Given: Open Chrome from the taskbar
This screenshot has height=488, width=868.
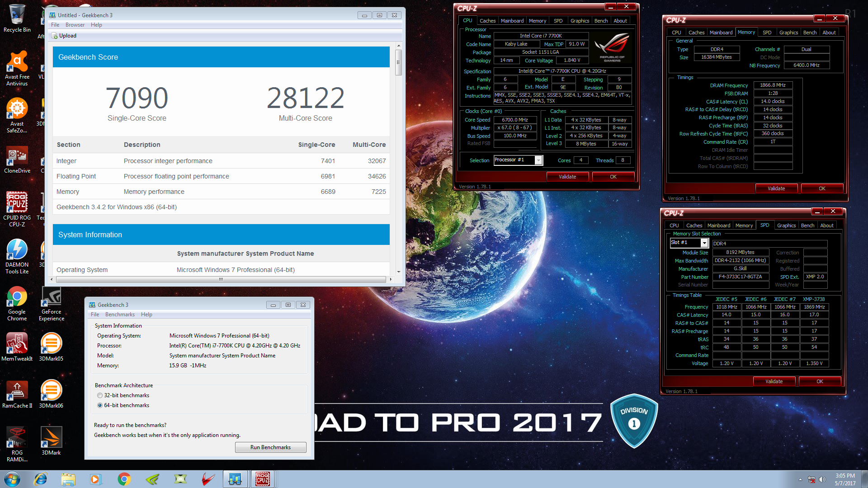Looking at the screenshot, I should pyautogui.click(x=124, y=479).
